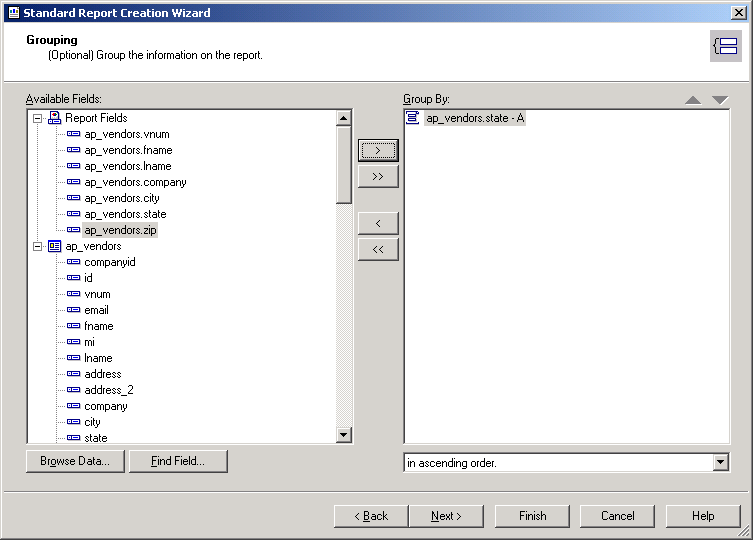This screenshot has height=540, width=753.
Task: Click the Available Fields scrollbar down arrow
Action: (344, 435)
